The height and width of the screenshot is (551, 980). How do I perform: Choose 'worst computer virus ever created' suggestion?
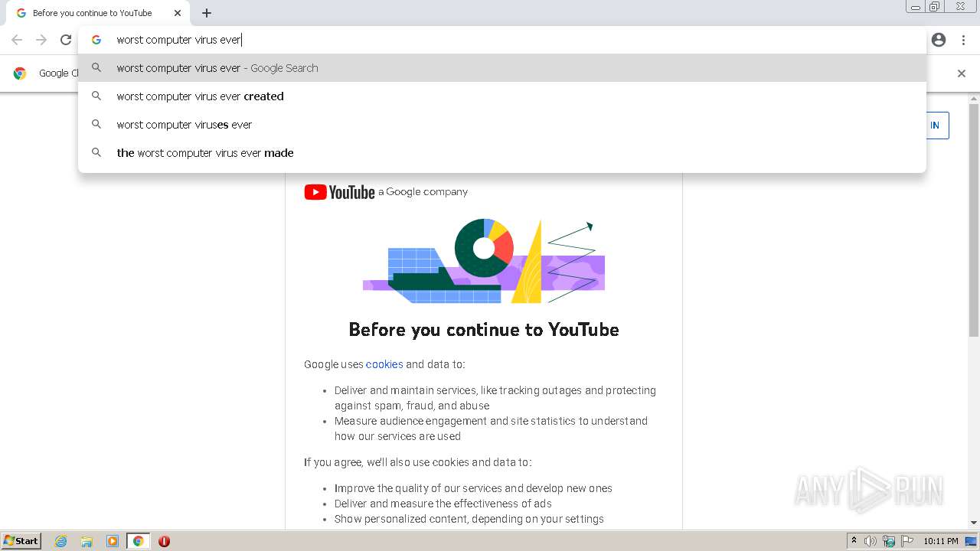coord(502,96)
